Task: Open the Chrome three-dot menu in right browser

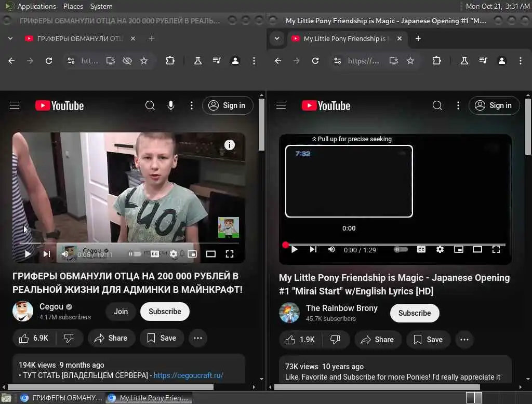Action: click(x=521, y=61)
